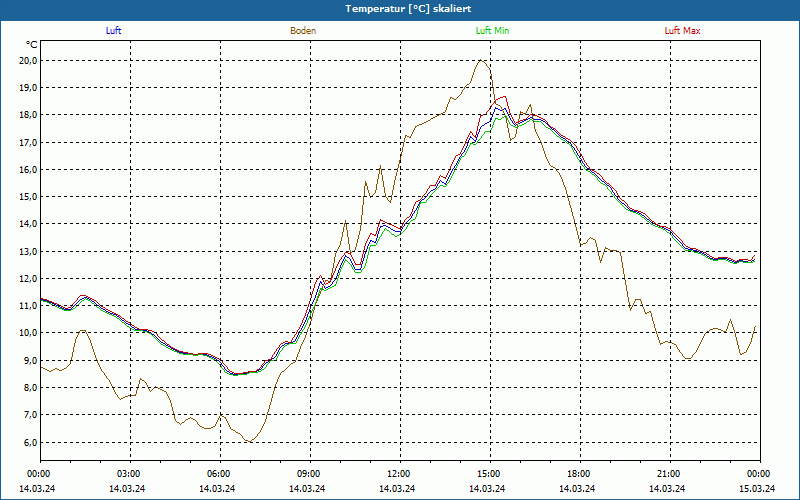Click the '18,0' y-axis value
This screenshot has height=500, width=800.
[x=28, y=115]
